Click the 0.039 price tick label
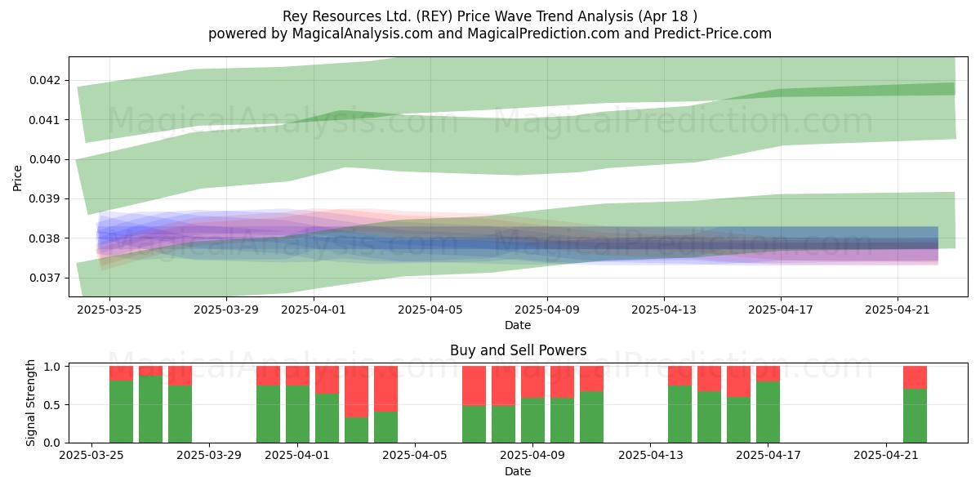Screen dimensions: 980x490 coord(46,198)
